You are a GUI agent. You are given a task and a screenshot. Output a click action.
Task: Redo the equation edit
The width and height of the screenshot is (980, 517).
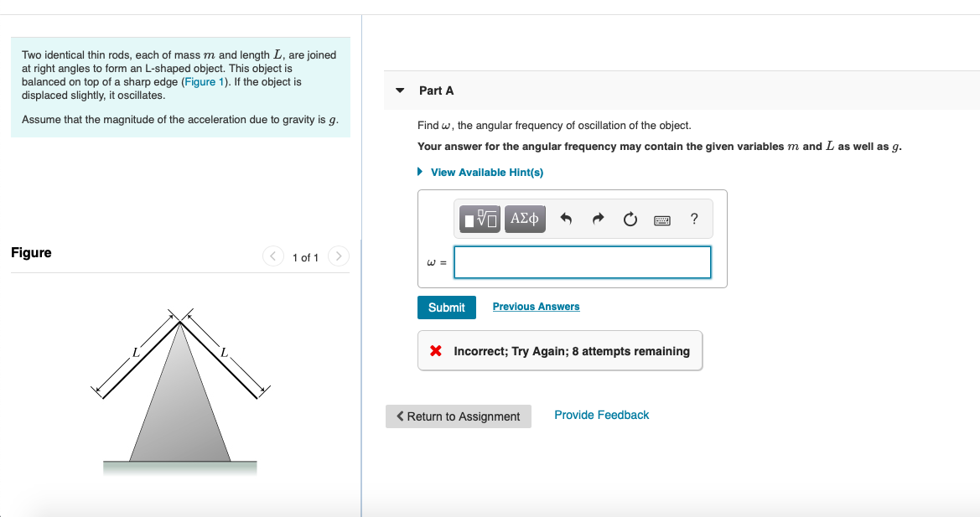pyautogui.click(x=597, y=219)
